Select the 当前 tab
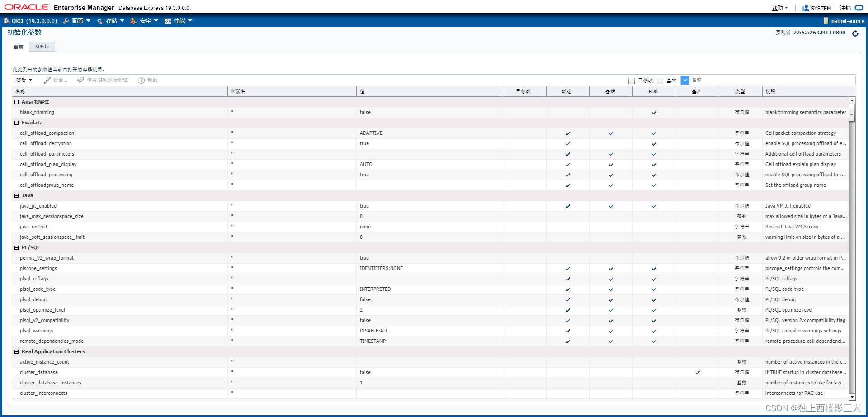This screenshot has height=417, width=868. pyautogui.click(x=18, y=47)
